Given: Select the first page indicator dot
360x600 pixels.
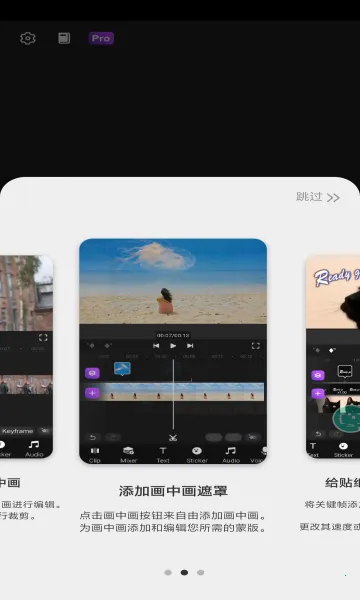Looking at the screenshot, I should point(168,572).
